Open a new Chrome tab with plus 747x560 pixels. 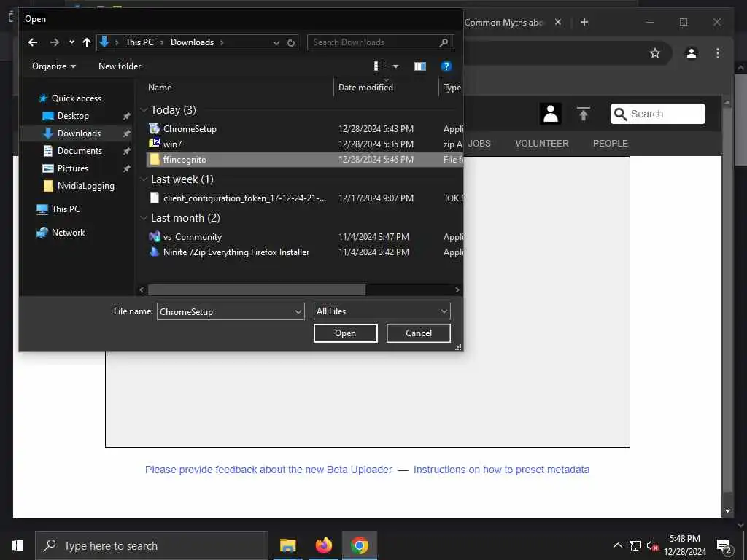click(x=584, y=22)
